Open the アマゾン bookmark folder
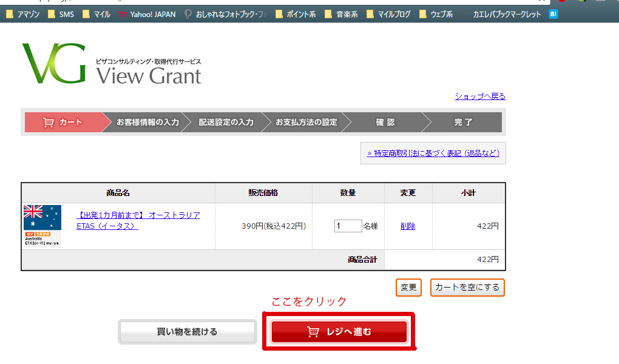 click(x=23, y=14)
